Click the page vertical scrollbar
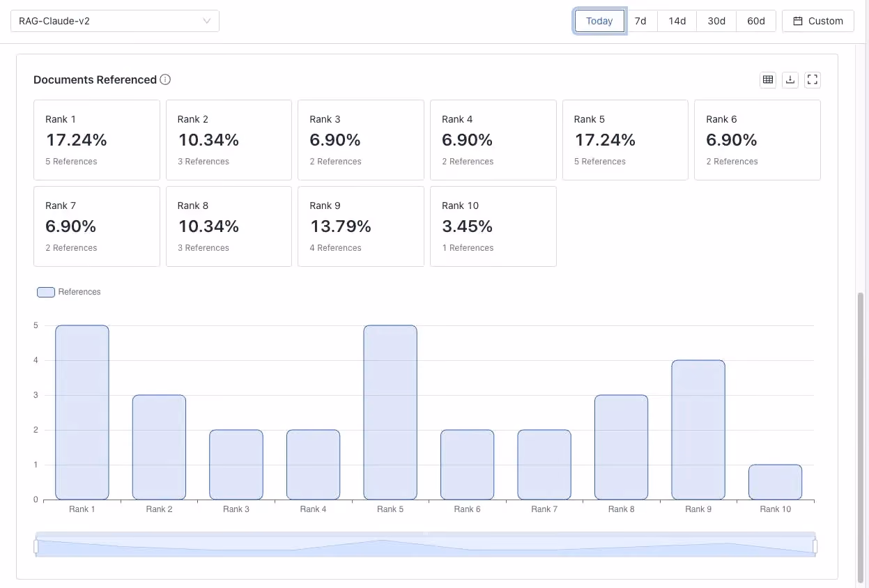This screenshot has height=588, width=869. click(x=861, y=439)
